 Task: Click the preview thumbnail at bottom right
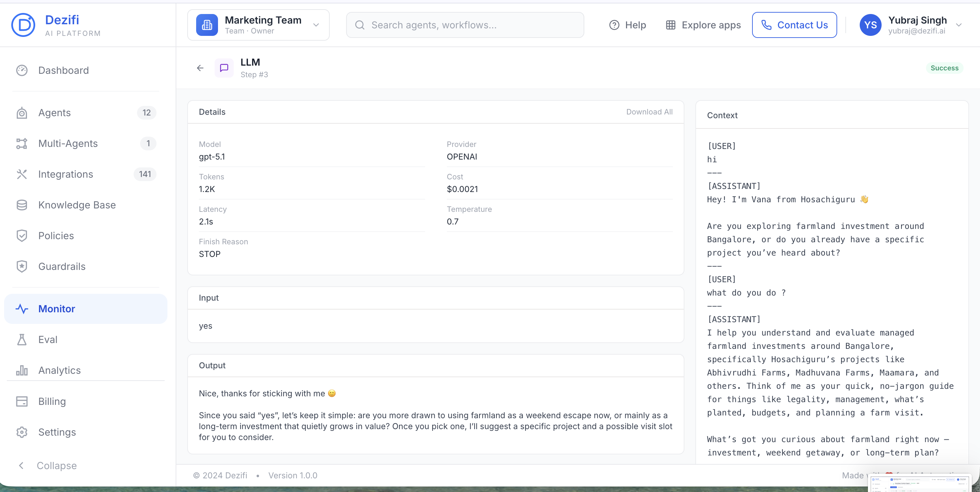click(x=919, y=483)
